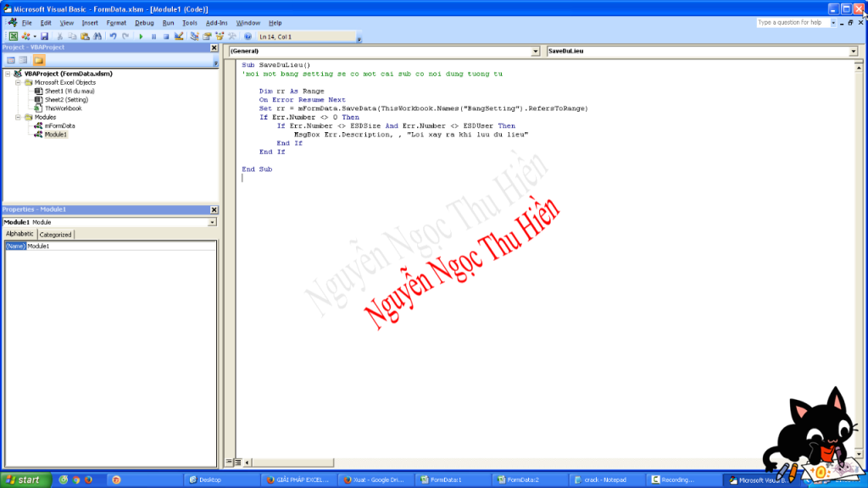Click the Undo arrow icon
Image resolution: width=868 pixels, height=488 pixels.
point(114,36)
